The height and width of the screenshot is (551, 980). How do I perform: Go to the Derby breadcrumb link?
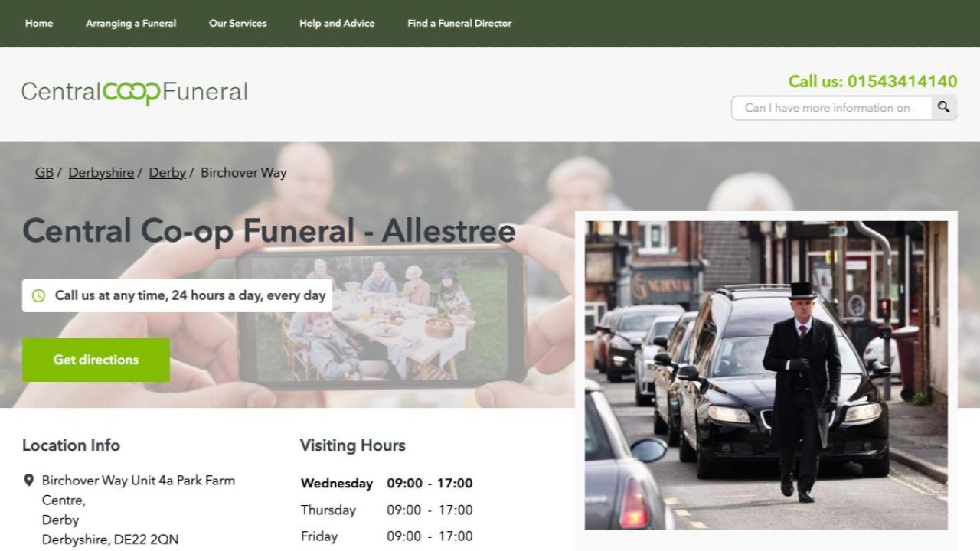coord(168,173)
